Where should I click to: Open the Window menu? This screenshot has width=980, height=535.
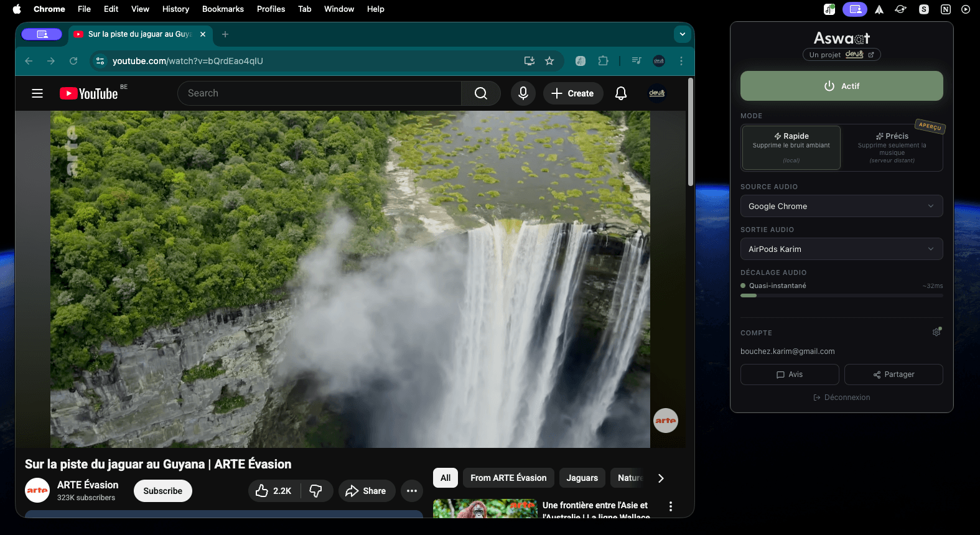point(339,9)
